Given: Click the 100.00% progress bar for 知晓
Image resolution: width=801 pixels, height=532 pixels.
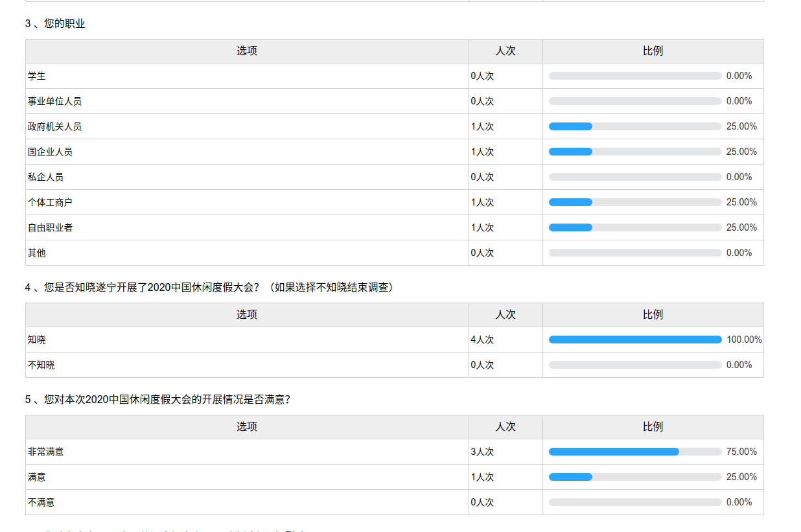Looking at the screenshot, I should tap(634, 340).
